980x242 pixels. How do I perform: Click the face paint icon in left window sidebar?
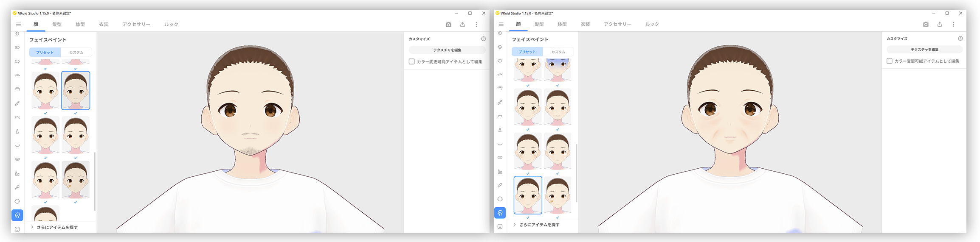pyautogui.click(x=17, y=215)
